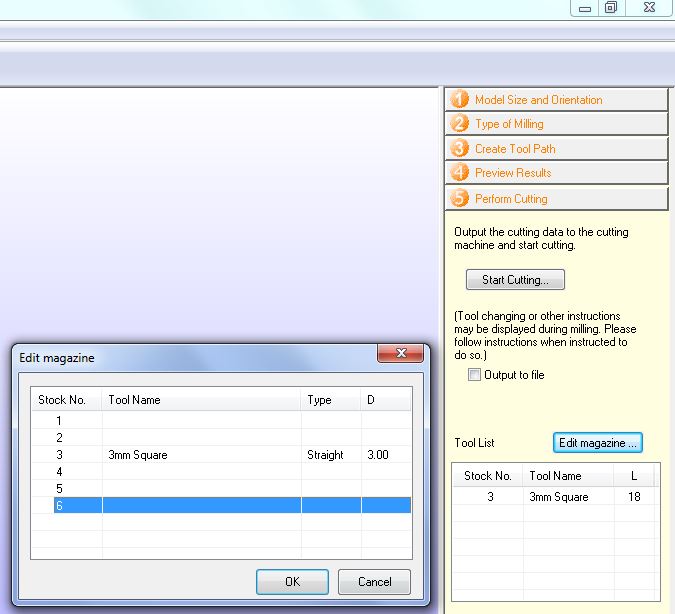Image resolution: width=675 pixels, height=614 pixels.
Task: Select the 3mm Square tool in magazine
Action: click(x=221, y=455)
